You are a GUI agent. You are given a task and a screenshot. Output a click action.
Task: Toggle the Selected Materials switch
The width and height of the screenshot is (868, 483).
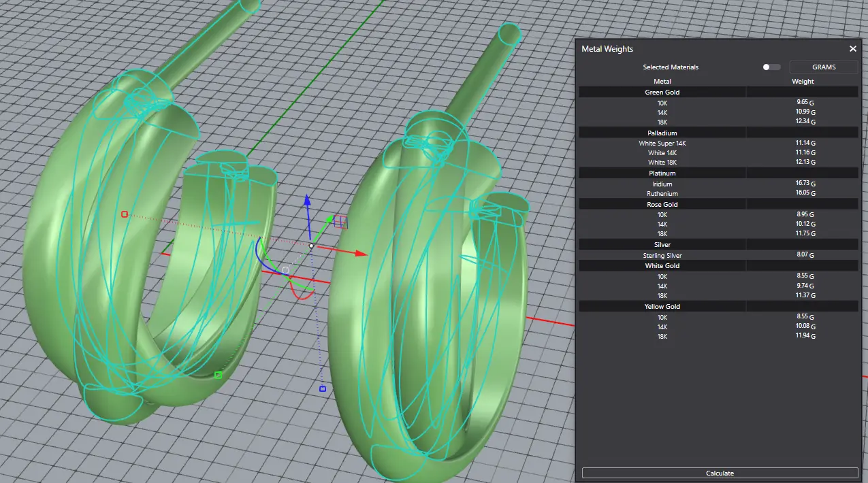tap(771, 67)
